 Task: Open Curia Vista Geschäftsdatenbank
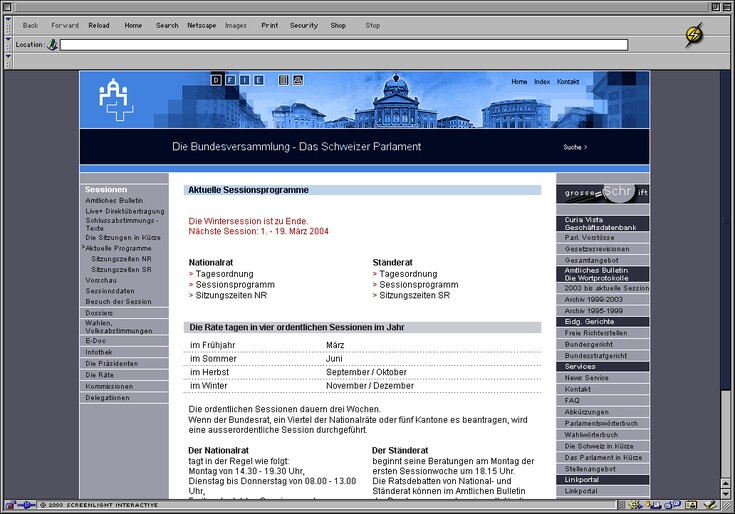click(x=602, y=223)
